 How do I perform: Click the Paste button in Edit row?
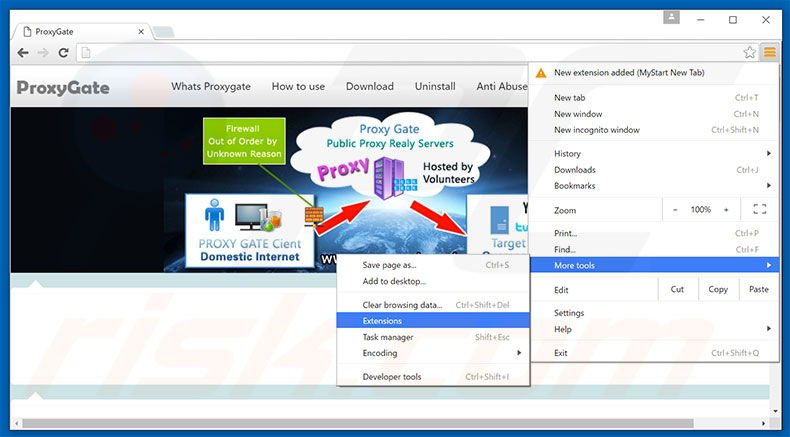pyautogui.click(x=758, y=289)
